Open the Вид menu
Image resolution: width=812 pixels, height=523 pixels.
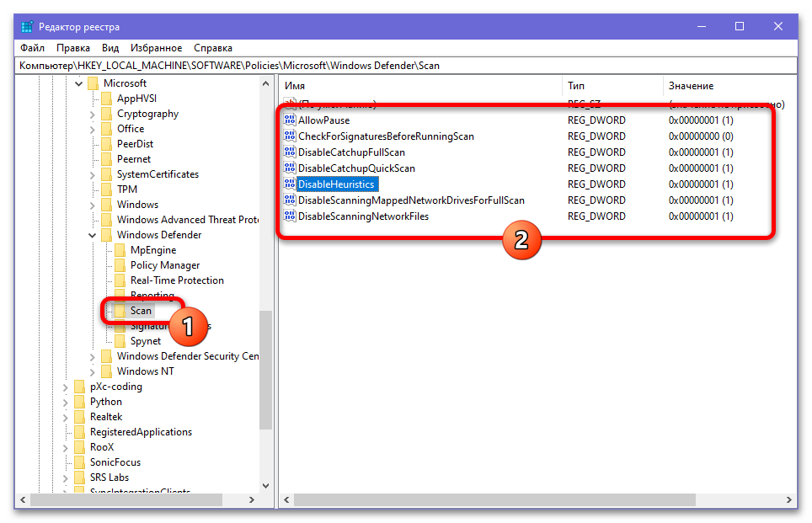point(110,48)
